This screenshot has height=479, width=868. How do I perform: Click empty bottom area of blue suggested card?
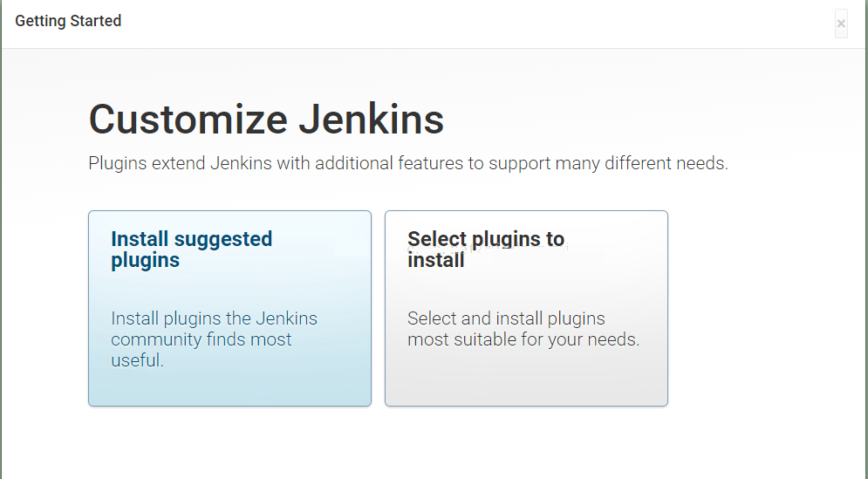[x=229, y=388]
